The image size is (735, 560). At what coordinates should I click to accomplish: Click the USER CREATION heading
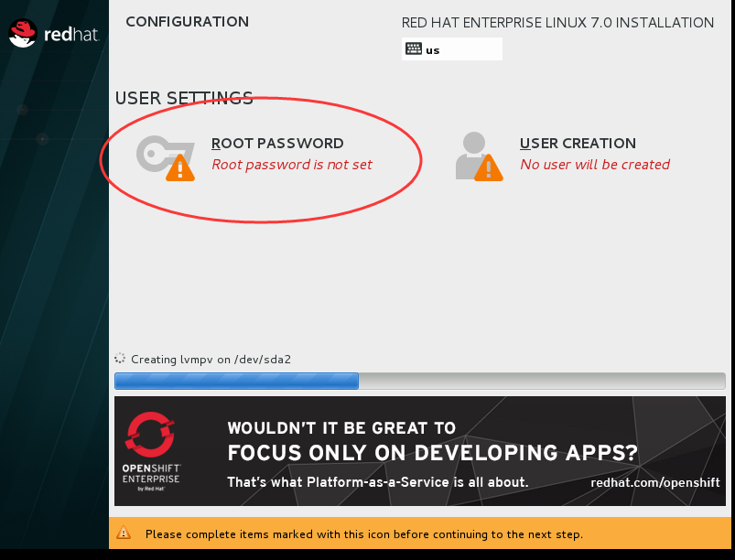coord(578,144)
